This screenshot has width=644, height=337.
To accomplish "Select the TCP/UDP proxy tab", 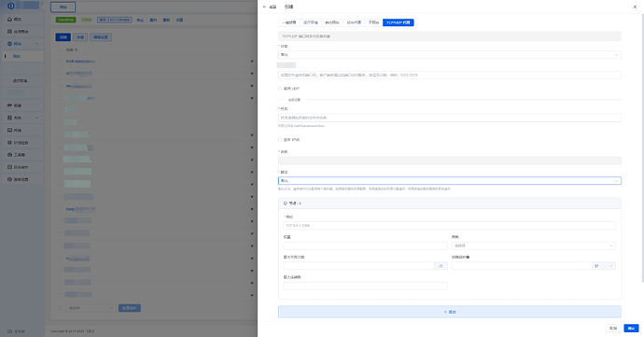I will click(398, 22).
